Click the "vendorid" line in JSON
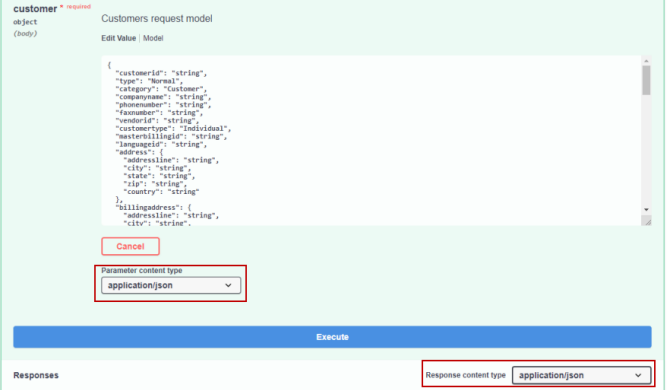The width and height of the screenshot is (670, 390). click(x=157, y=120)
